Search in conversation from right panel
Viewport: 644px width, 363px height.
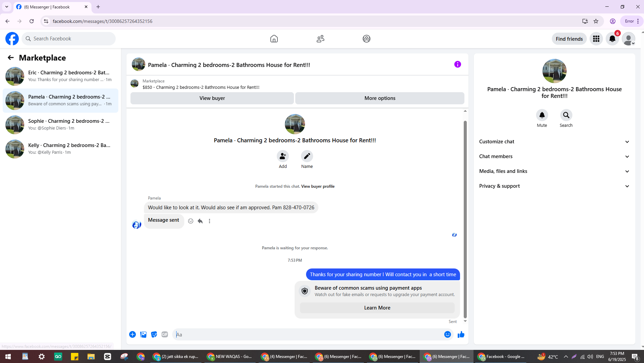click(566, 115)
